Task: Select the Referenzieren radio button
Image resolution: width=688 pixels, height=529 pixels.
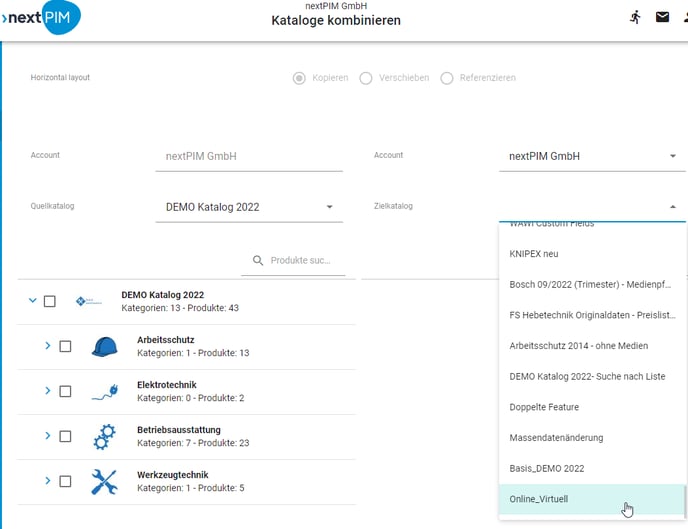Action: click(x=447, y=78)
